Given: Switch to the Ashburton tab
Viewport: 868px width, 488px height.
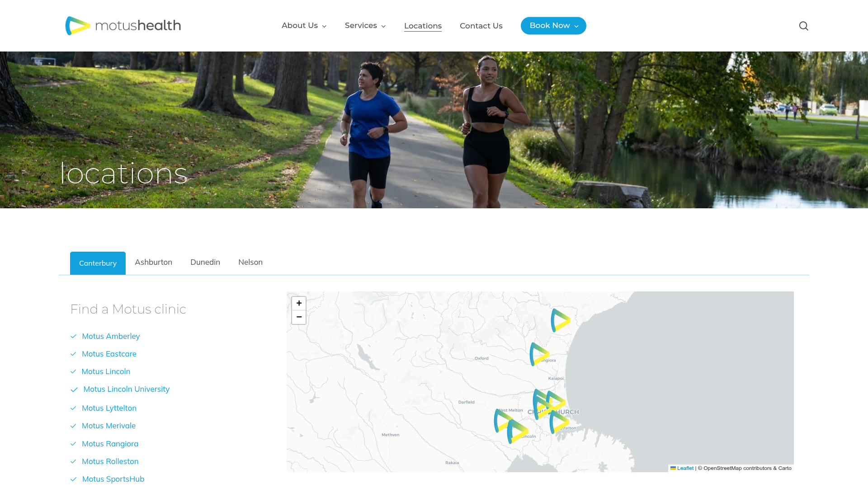Looking at the screenshot, I should coord(153,262).
